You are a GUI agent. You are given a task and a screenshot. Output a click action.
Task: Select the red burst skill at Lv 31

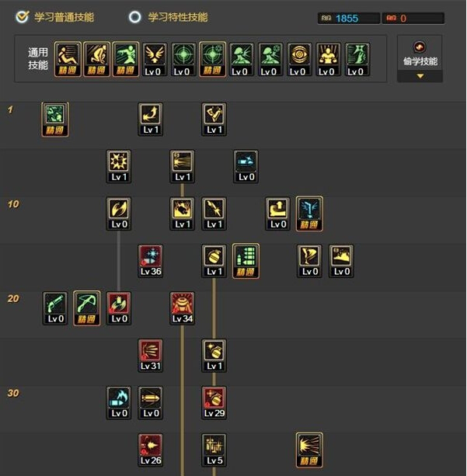151,356
